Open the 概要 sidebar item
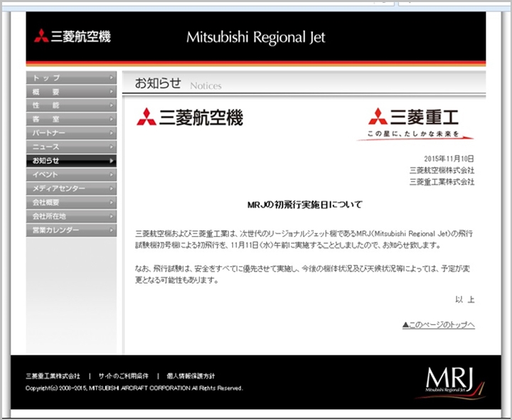Viewport: 512px width, 420px height. point(71,92)
